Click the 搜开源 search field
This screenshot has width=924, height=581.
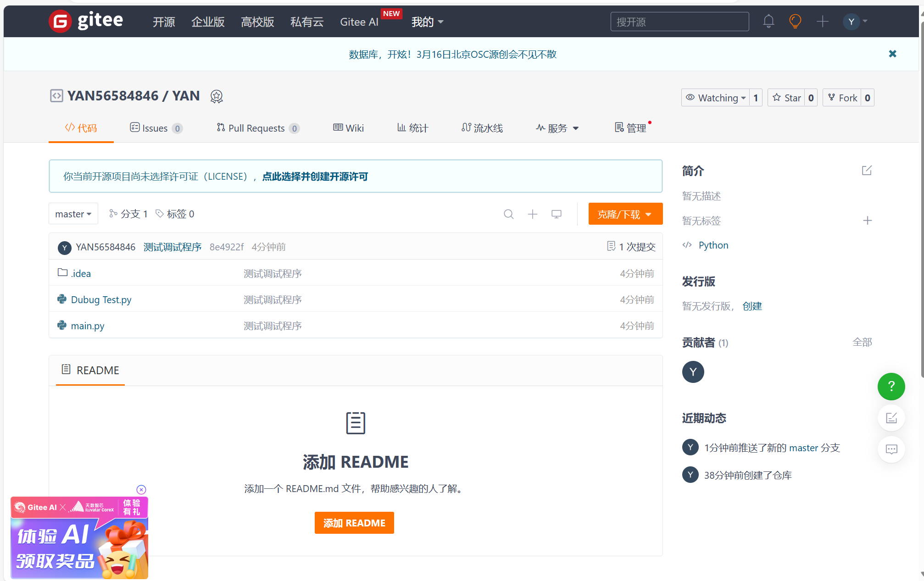pos(679,22)
